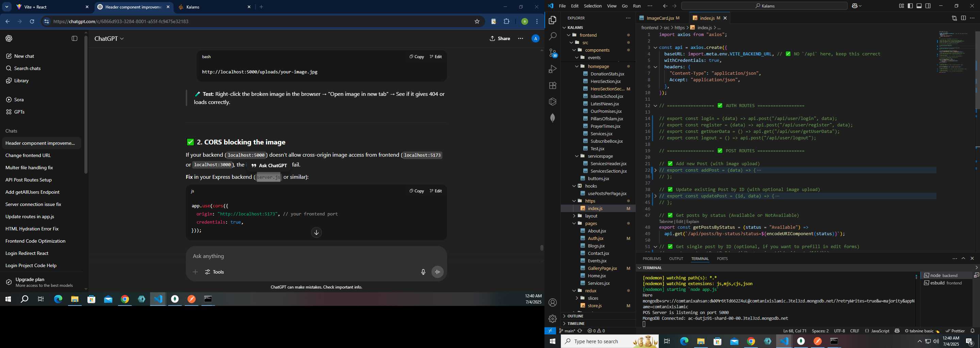Image resolution: width=980 pixels, height=348 pixels.
Task: Open Source Control view with 30 changes badge
Action: 553,53
